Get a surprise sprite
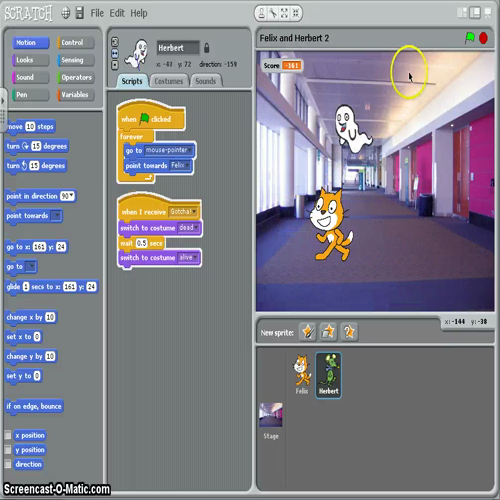The height and width of the screenshot is (500, 500). click(349, 332)
